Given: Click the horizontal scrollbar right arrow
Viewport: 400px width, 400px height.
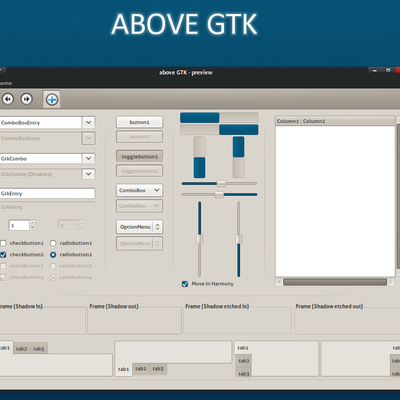Looking at the screenshot, I should tap(390, 282).
